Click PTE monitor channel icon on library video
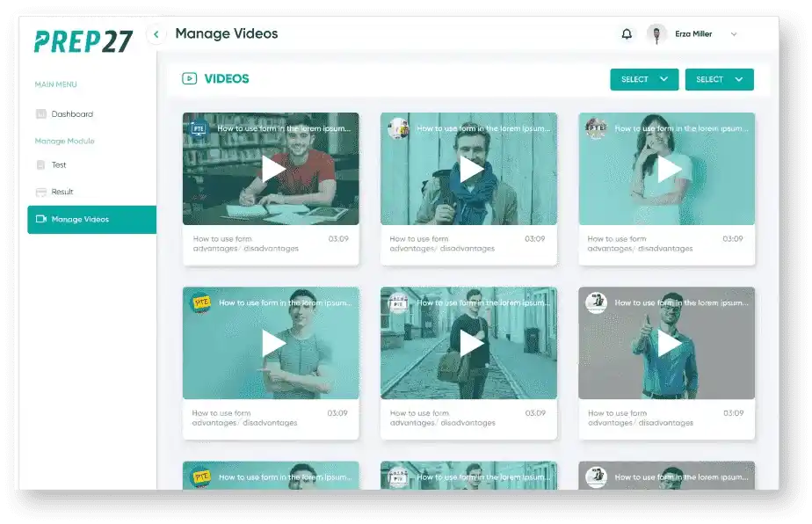Viewport: 812px width, 524px height. click(199, 128)
